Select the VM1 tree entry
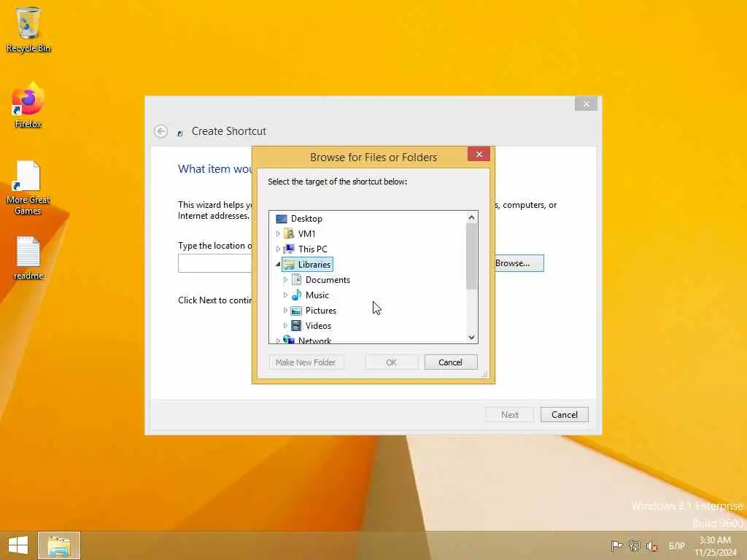 point(307,234)
